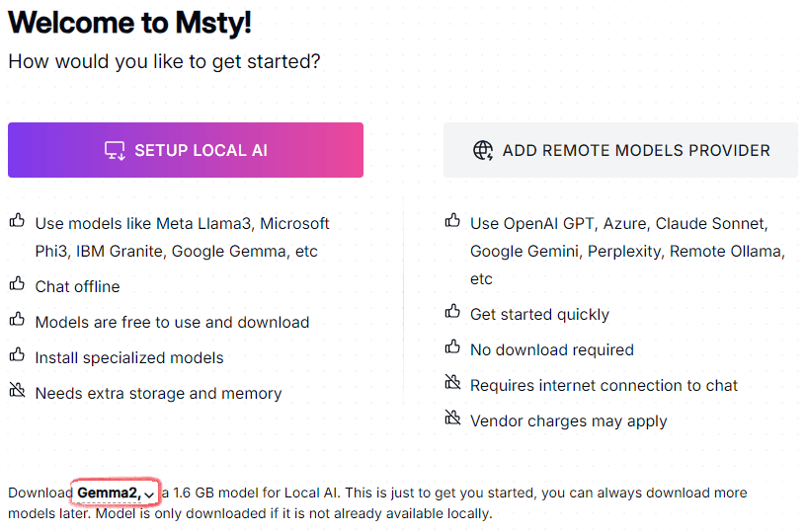This screenshot has height=532, width=806.
Task: Click thumbs-up icon next to Install specialized models
Action: coord(17,356)
